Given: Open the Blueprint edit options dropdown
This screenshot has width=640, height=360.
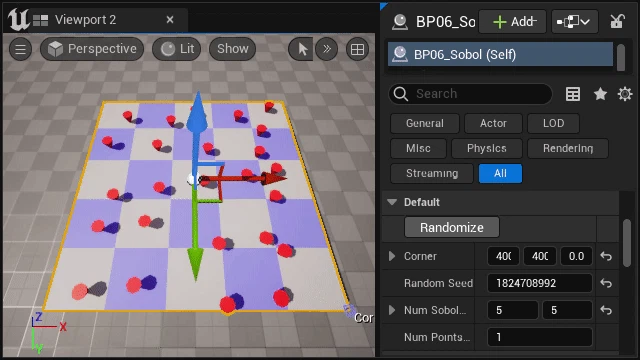Looking at the screenshot, I should tap(575, 22).
